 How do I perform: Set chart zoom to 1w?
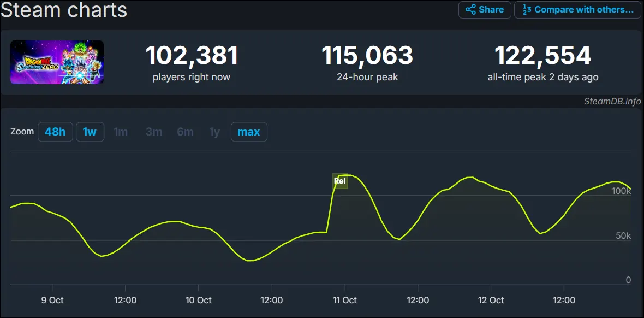(x=90, y=132)
